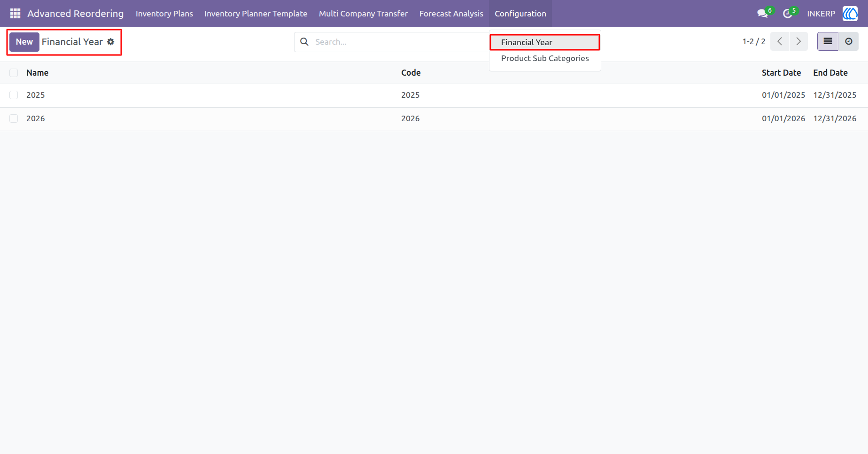Open the user avatar menu
The image size is (868, 454).
coord(850,14)
